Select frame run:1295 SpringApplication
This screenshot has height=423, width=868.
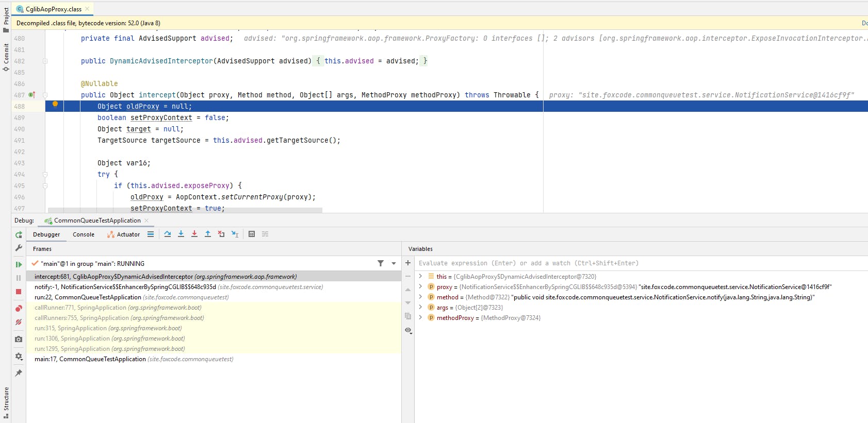click(214, 349)
